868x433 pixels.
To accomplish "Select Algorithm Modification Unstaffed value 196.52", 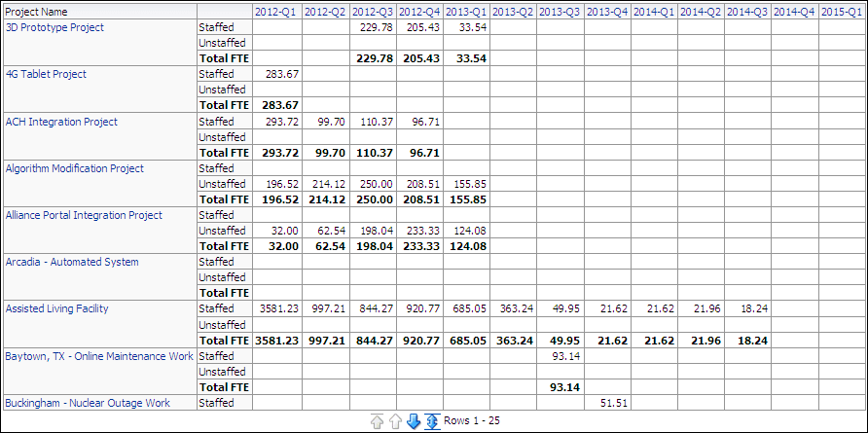I will point(282,184).
